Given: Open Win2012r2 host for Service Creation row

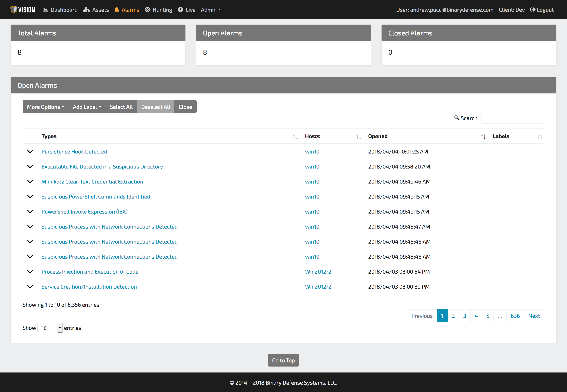Looking at the screenshot, I should pyautogui.click(x=318, y=287).
